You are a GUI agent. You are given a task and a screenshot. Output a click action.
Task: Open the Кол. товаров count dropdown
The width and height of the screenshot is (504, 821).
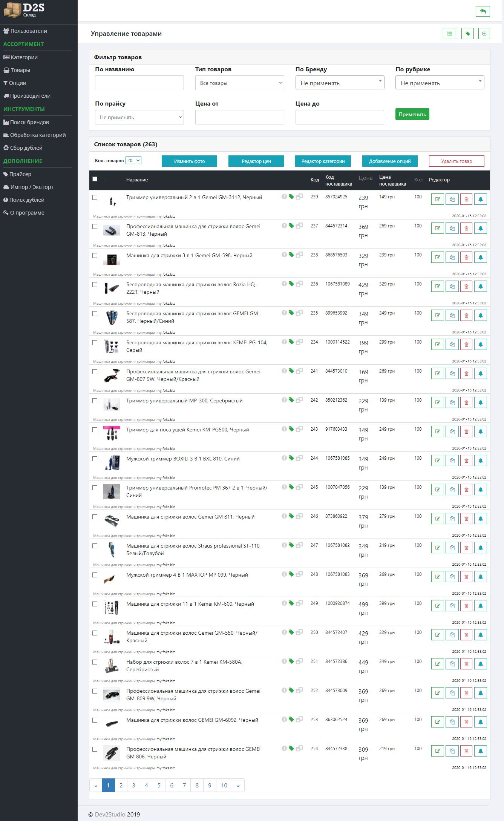pos(133,161)
